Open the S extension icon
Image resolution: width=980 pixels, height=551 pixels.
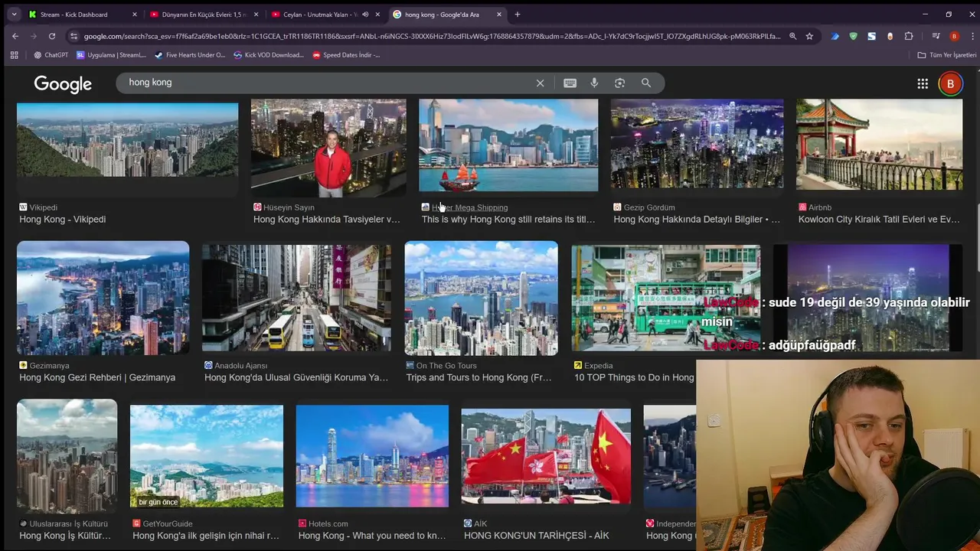(871, 36)
